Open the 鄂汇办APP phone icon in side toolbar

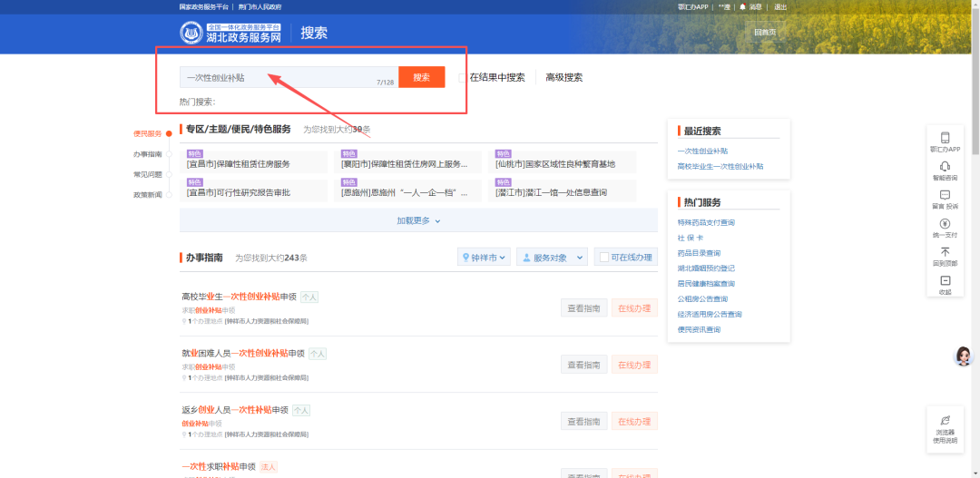pyautogui.click(x=945, y=138)
